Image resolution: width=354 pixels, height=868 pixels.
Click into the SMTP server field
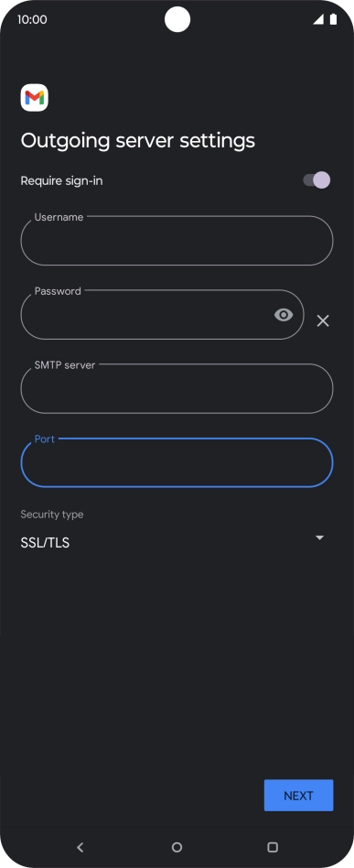tap(177, 388)
